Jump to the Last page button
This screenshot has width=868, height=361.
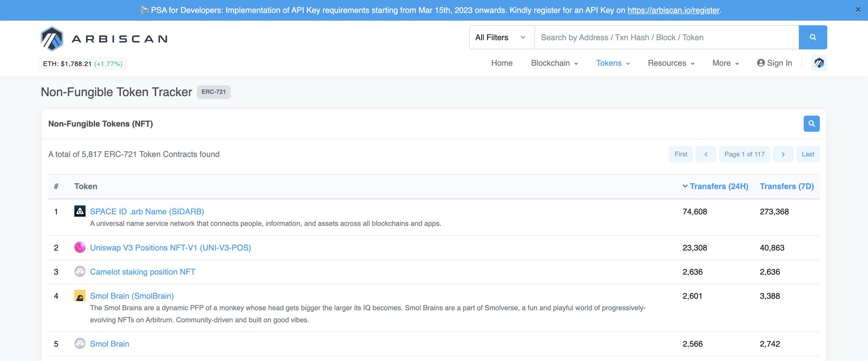808,154
